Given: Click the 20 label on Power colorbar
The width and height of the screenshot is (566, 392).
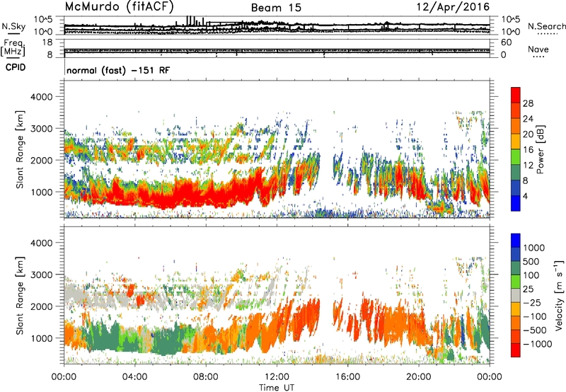Looking at the screenshot, I should coord(528,134).
